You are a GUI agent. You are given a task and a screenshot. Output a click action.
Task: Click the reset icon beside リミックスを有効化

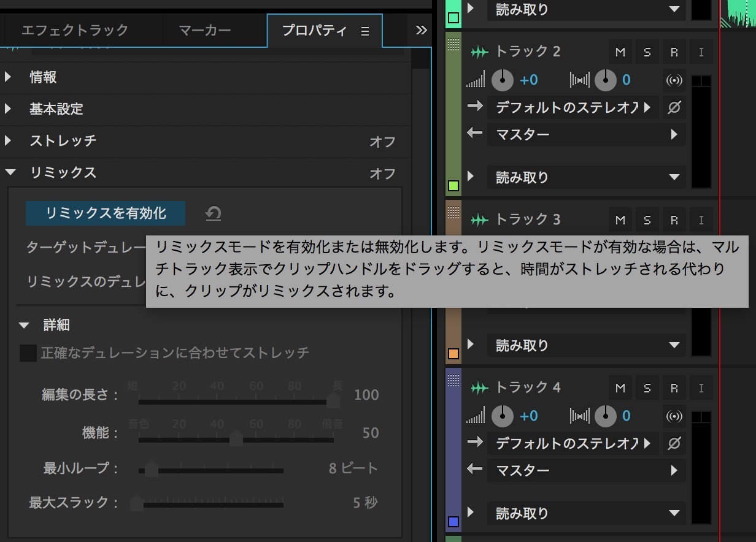pos(213,213)
